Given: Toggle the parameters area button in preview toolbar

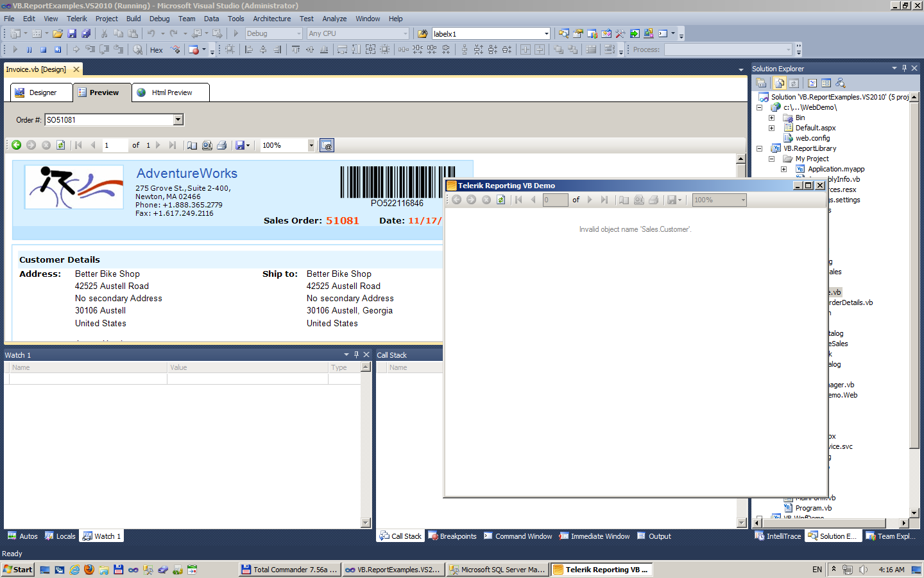Looking at the screenshot, I should [x=327, y=145].
